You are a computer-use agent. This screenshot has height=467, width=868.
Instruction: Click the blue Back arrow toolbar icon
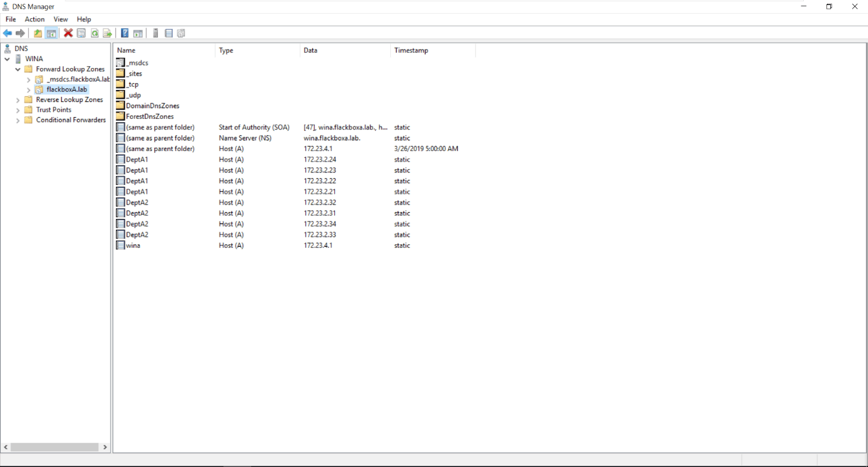[8, 33]
